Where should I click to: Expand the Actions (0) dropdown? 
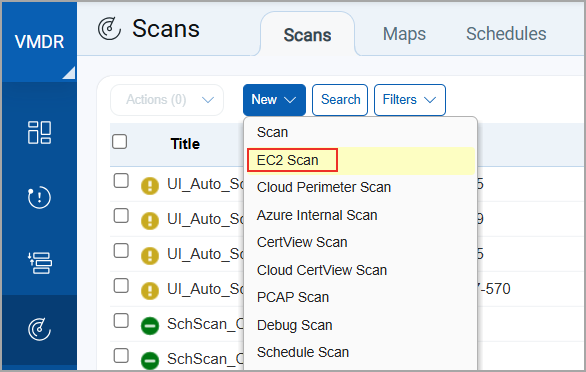pos(167,100)
